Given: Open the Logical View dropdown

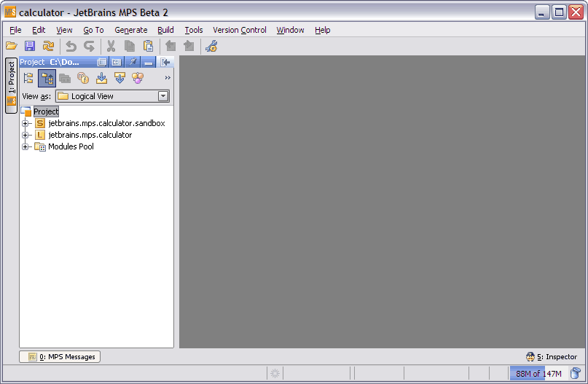Looking at the screenshot, I should point(163,96).
